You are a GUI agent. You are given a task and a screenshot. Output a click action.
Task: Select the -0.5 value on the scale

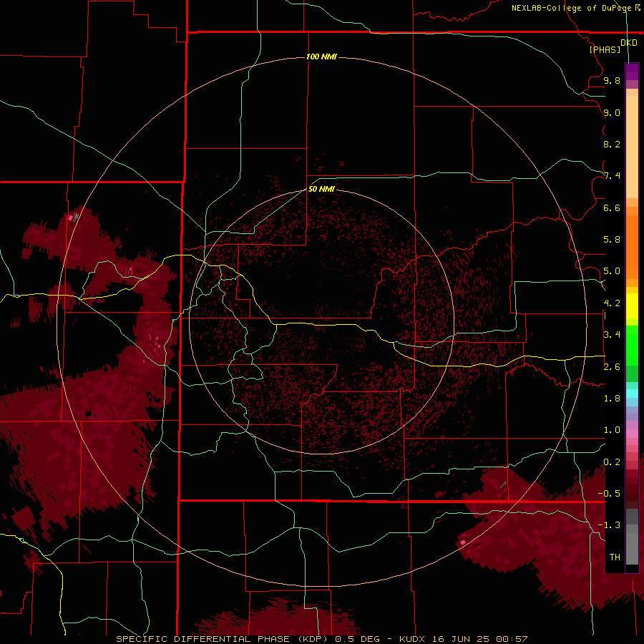(x=609, y=494)
